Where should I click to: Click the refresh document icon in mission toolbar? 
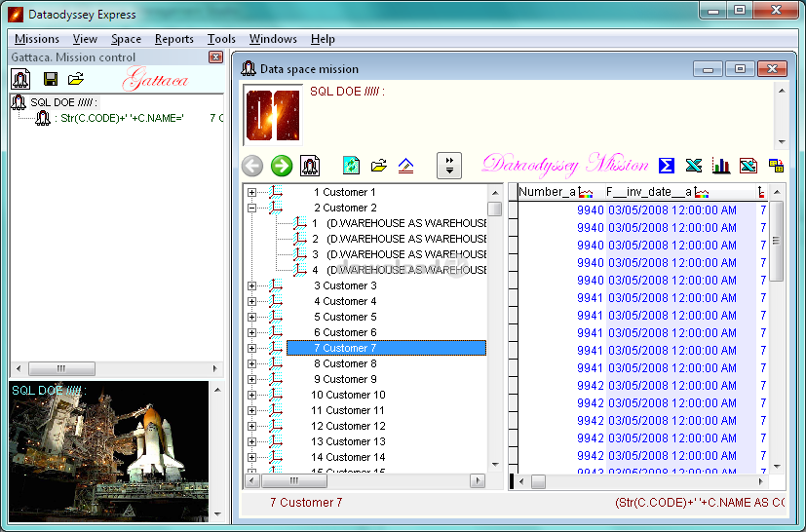[x=352, y=166]
